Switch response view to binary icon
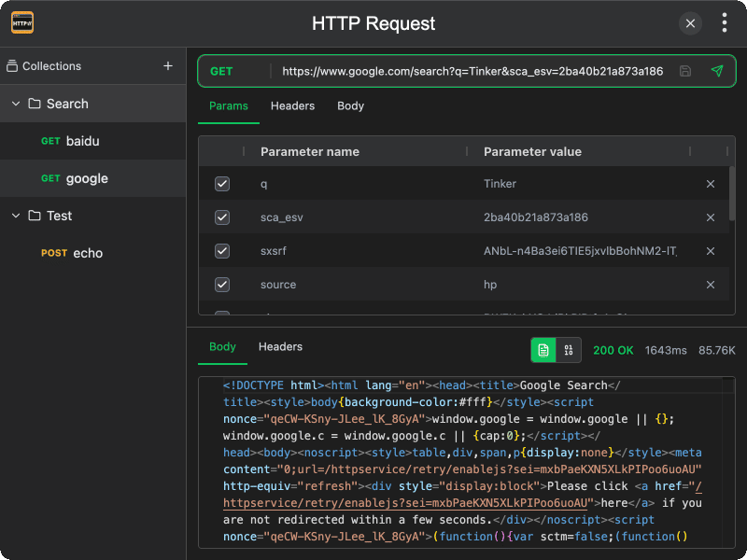The width and height of the screenshot is (747, 560). point(569,350)
